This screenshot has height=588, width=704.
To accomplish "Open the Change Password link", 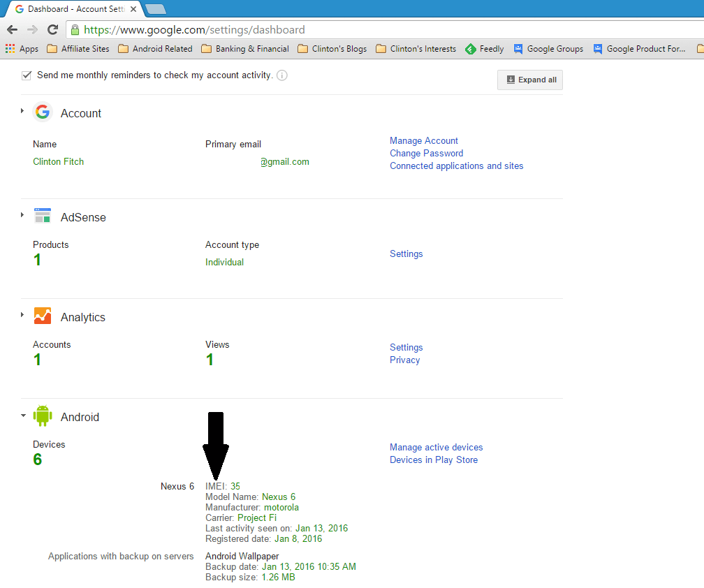I will tap(427, 154).
